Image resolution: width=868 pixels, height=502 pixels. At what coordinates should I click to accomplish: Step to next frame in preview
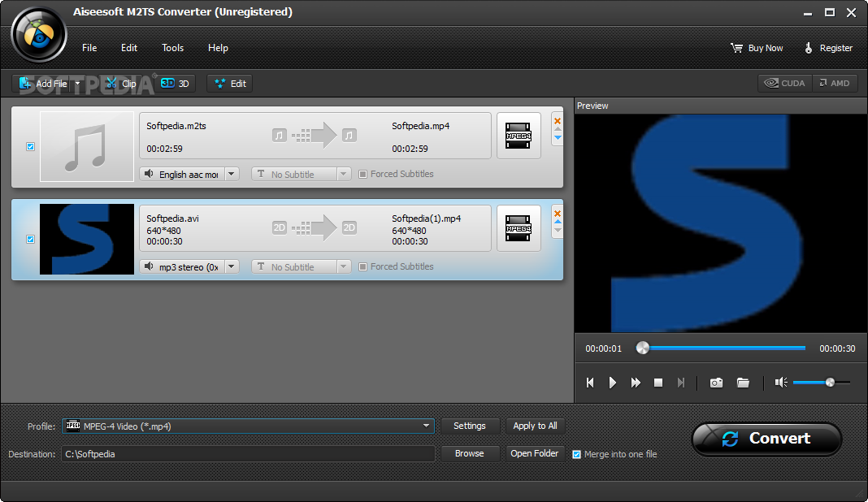pyautogui.click(x=681, y=383)
